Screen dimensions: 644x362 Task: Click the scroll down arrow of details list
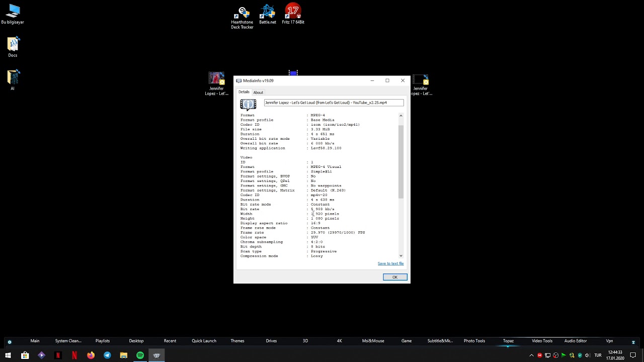pos(401,256)
